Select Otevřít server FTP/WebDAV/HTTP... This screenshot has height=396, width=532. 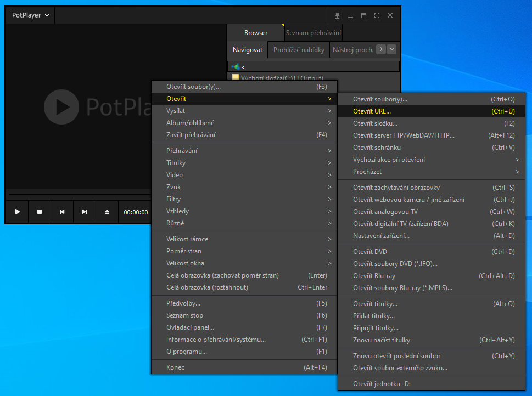(x=432, y=135)
